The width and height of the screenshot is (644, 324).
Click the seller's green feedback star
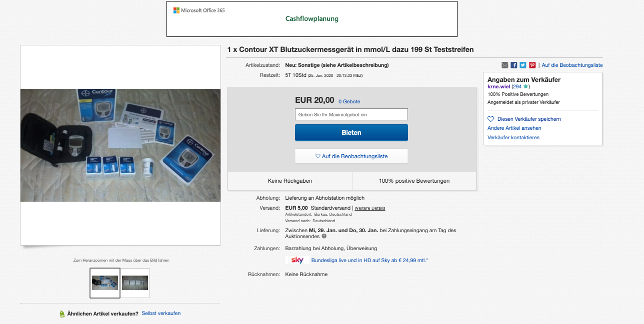coord(525,87)
